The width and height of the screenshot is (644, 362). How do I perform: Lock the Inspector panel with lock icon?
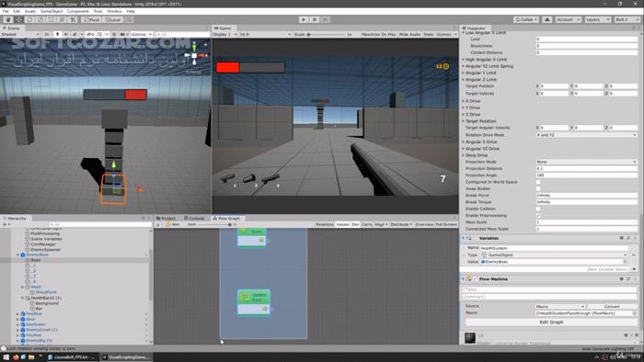(633, 28)
